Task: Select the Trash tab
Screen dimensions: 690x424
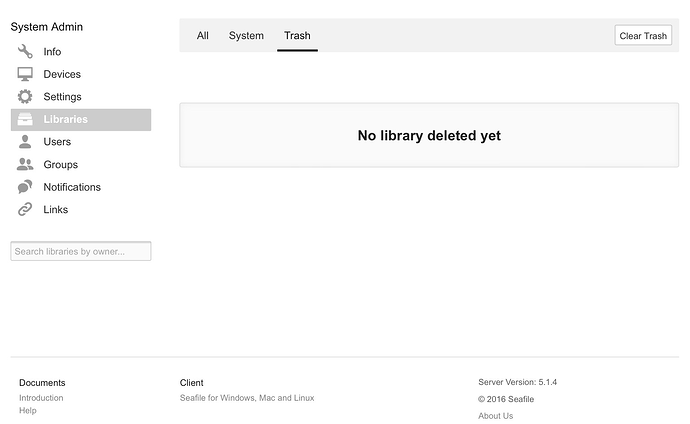Action: (297, 36)
